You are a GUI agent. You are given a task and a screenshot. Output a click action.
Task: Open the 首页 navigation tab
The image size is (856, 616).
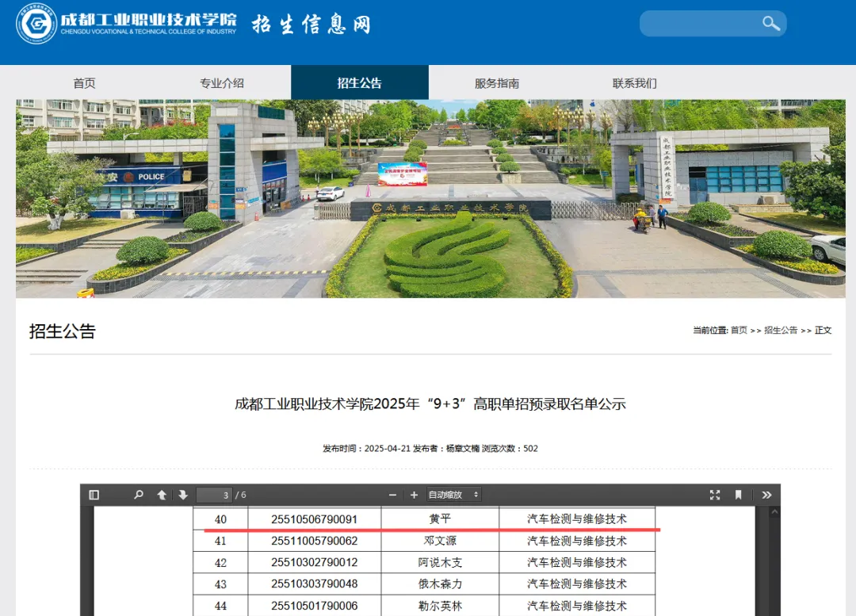click(84, 83)
